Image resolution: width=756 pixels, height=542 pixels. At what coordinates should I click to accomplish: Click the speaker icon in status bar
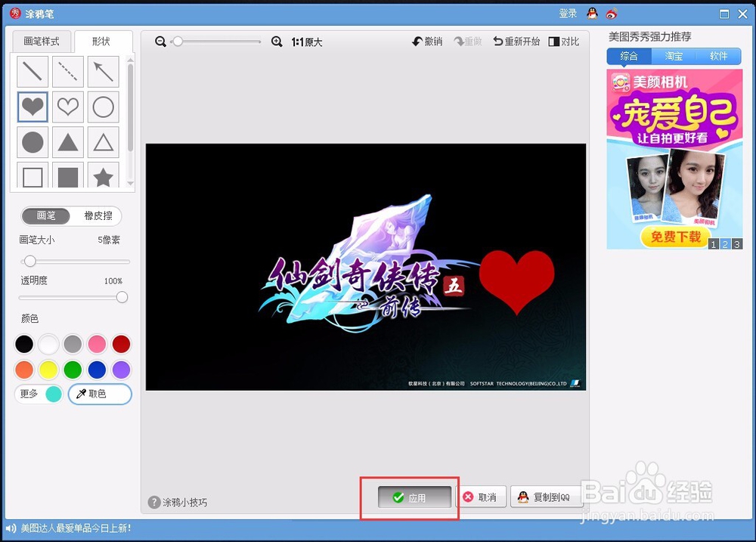11,528
